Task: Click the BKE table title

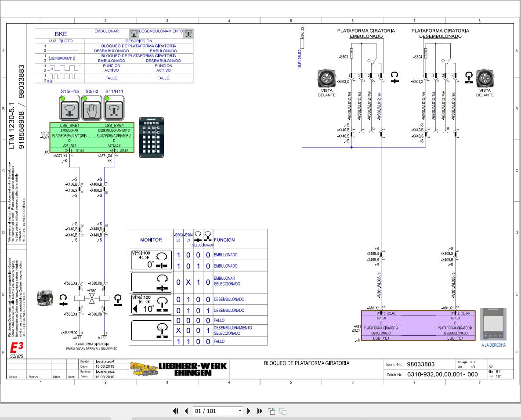Action: 61,34
